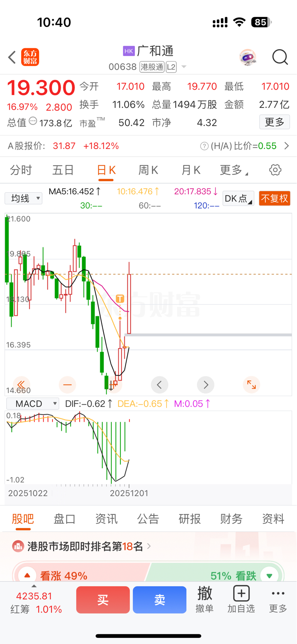Expand the stock title dropdown arrow
The height and width of the screenshot is (644, 297).
click(x=184, y=67)
